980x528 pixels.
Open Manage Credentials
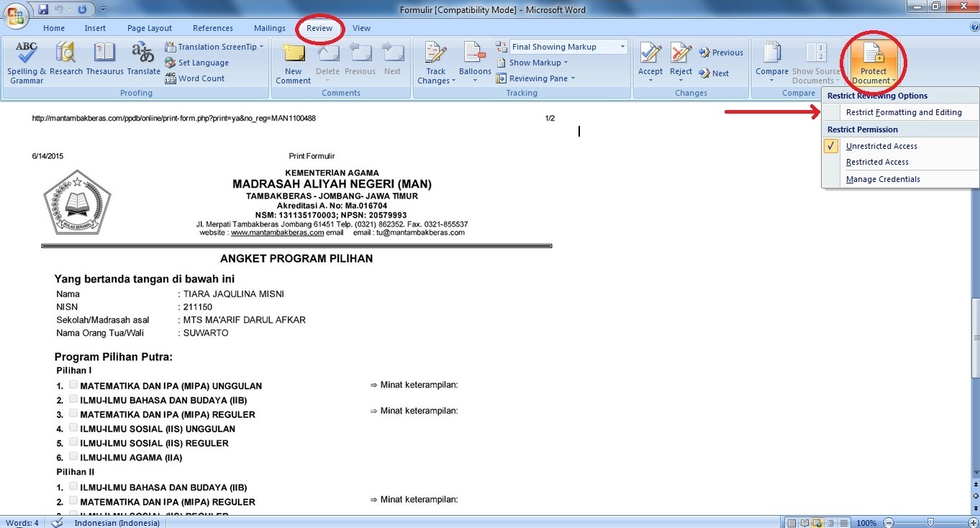(900, 179)
